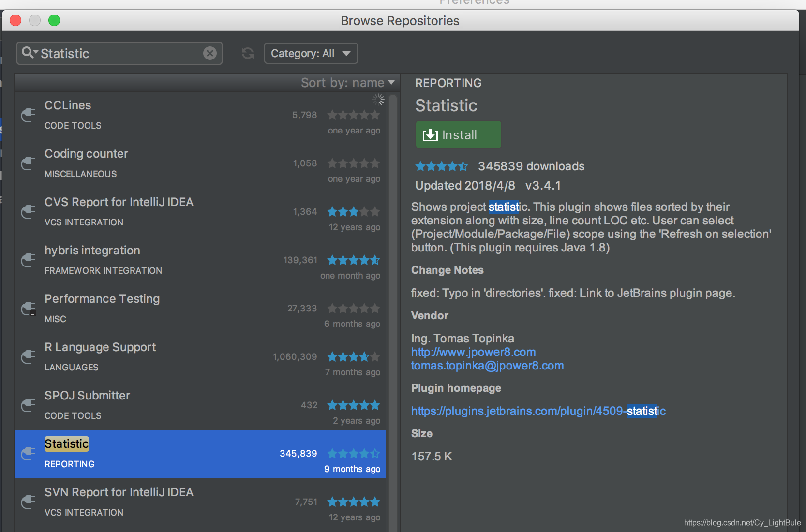Click the hybris integration plugin icon

(x=28, y=260)
